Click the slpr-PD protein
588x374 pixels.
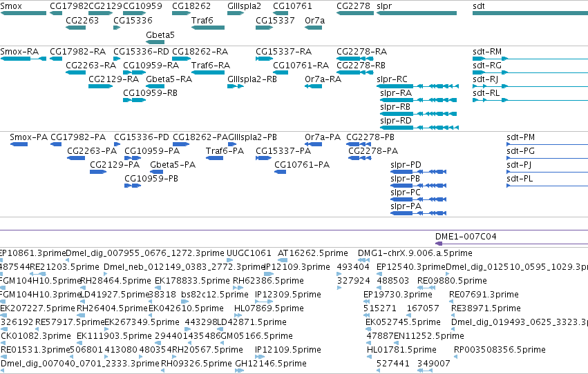coord(419,172)
